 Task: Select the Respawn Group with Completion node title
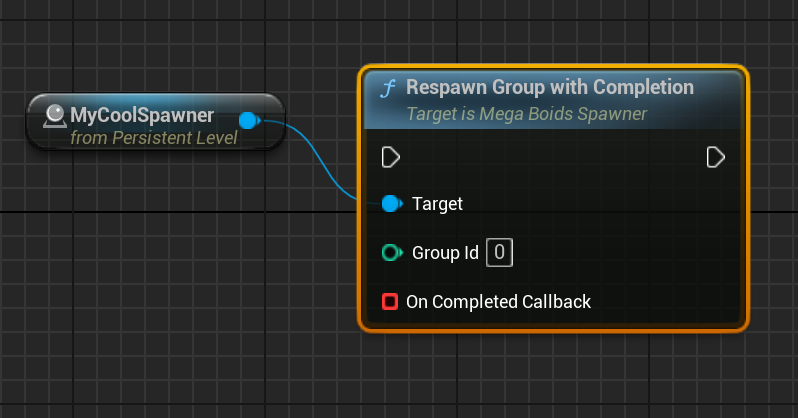click(x=549, y=88)
